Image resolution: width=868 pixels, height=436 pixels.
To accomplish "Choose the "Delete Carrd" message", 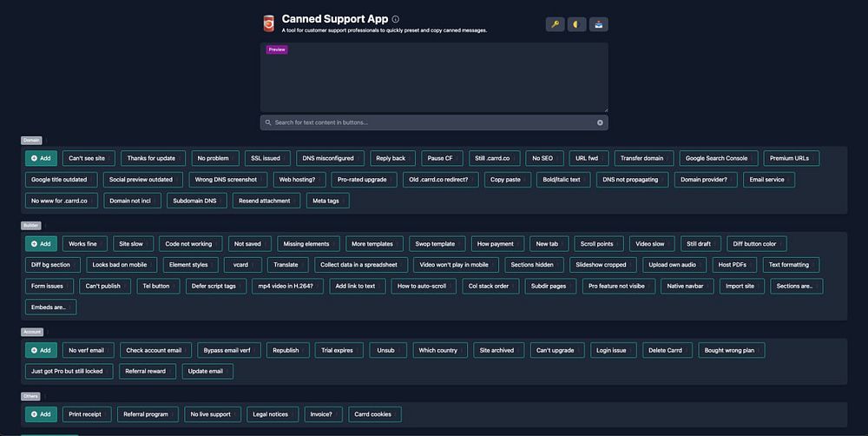I will tap(667, 350).
